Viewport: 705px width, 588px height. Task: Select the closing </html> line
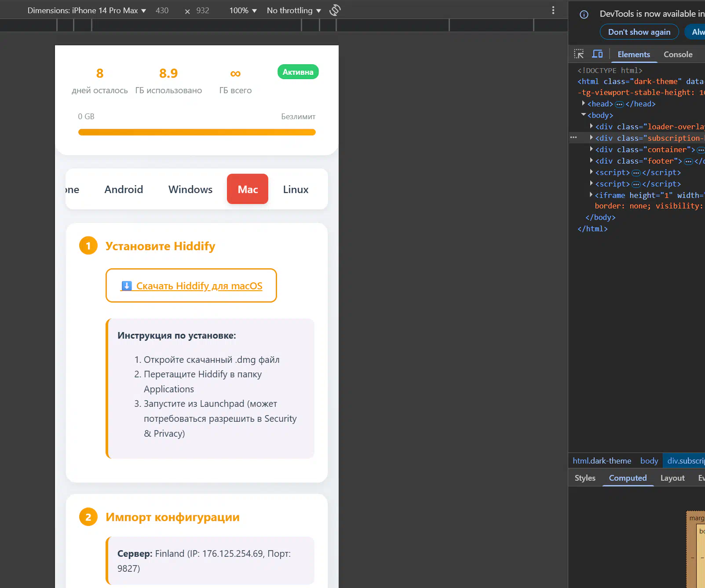(x=592, y=229)
